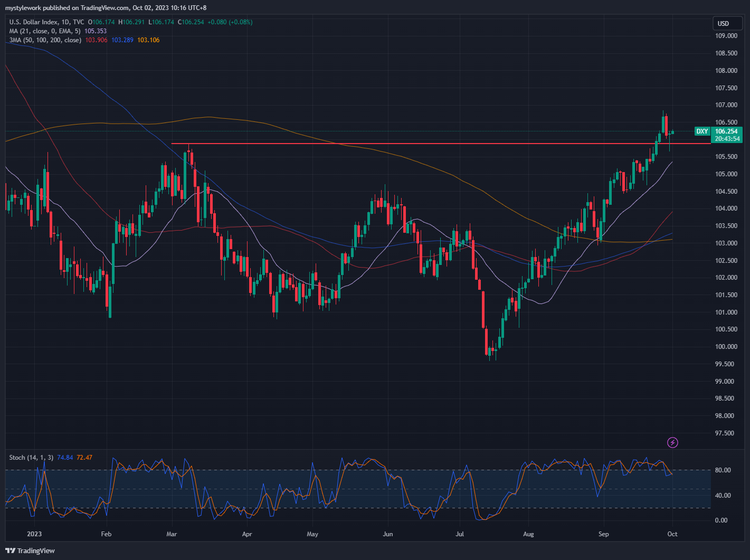This screenshot has width=750, height=560.
Task: Click the change value +0.080 (+0.08%)
Action: [230, 22]
